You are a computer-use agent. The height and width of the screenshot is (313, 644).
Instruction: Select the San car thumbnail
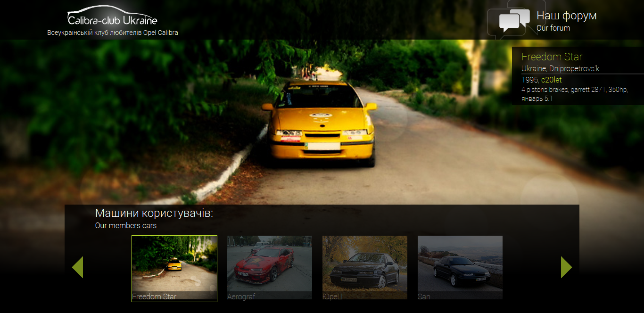(460, 267)
